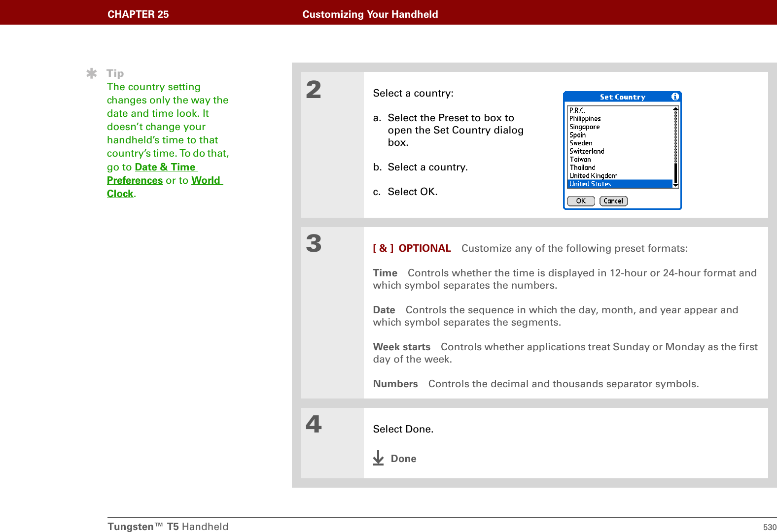Image resolution: width=777 pixels, height=532 pixels.
Task: Open the Date & Time Preferences link
Action: coord(152,173)
